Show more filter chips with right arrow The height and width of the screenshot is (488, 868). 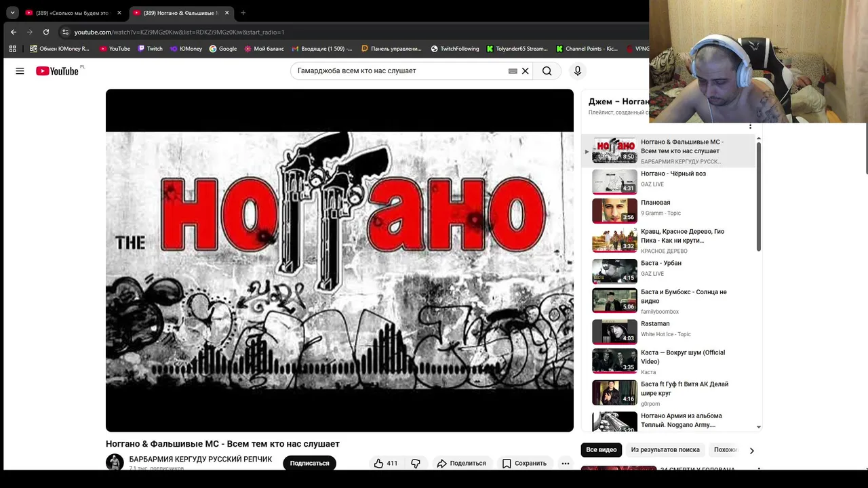[x=751, y=450]
